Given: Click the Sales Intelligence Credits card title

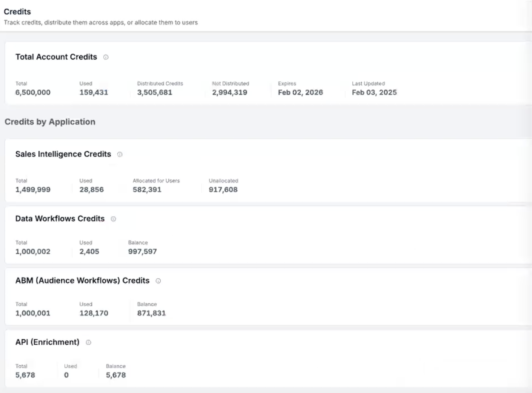Looking at the screenshot, I should tap(63, 154).
